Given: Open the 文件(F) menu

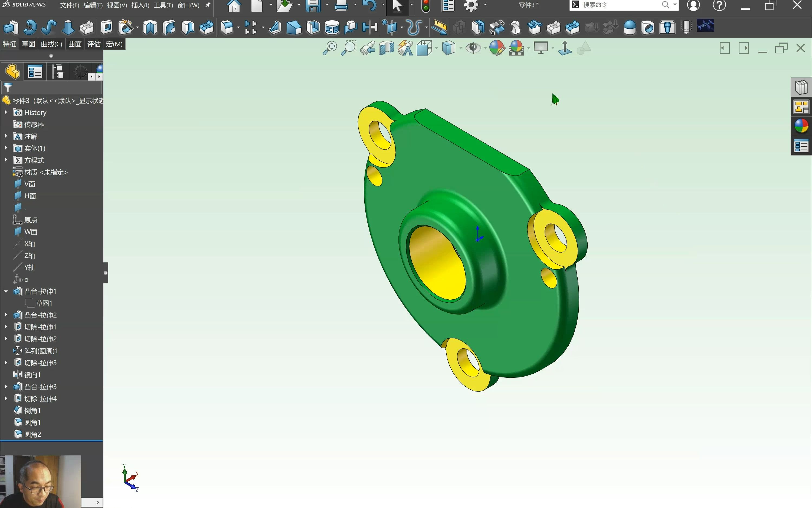Looking at the screenshot, I should click(x=70, y=5).
